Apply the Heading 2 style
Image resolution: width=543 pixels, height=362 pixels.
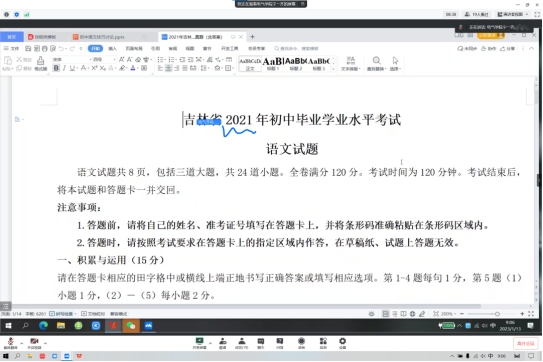coord(296,64)
